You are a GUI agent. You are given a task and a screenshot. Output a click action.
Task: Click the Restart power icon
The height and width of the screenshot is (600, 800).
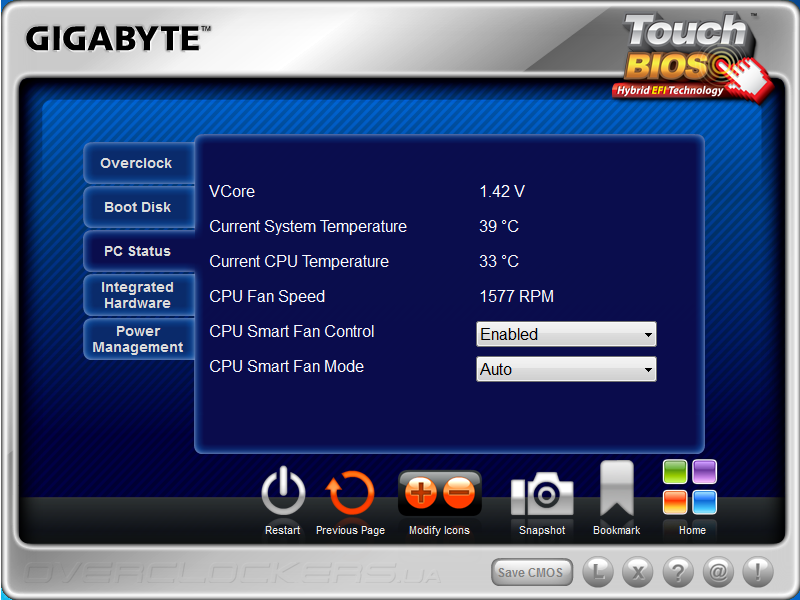pos(283,490)
